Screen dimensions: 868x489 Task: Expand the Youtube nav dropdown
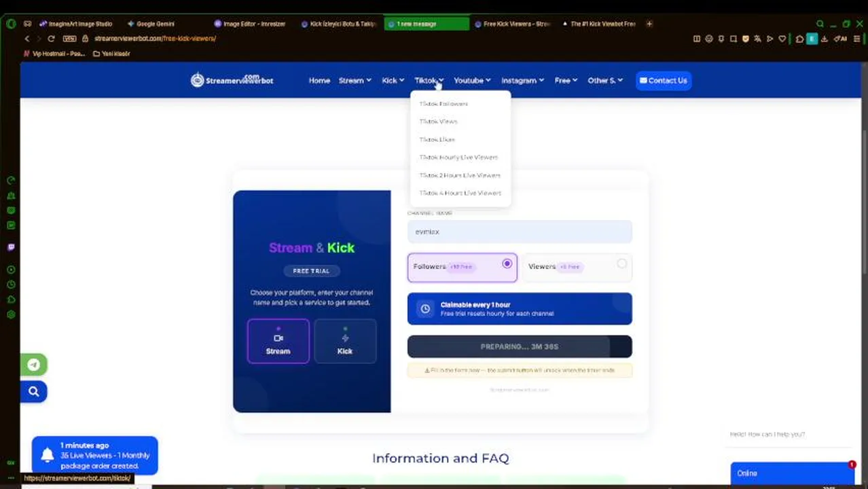point(472,80)
